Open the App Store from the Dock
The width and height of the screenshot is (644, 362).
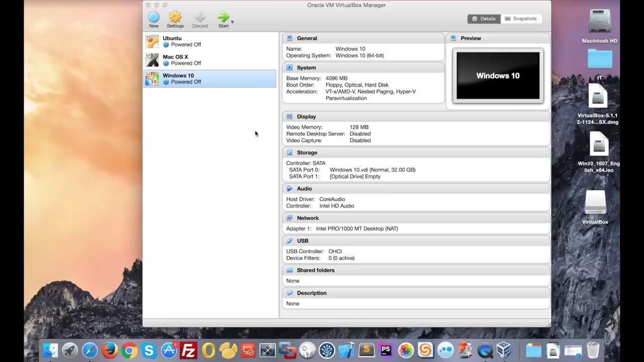[x=169, y=350]
